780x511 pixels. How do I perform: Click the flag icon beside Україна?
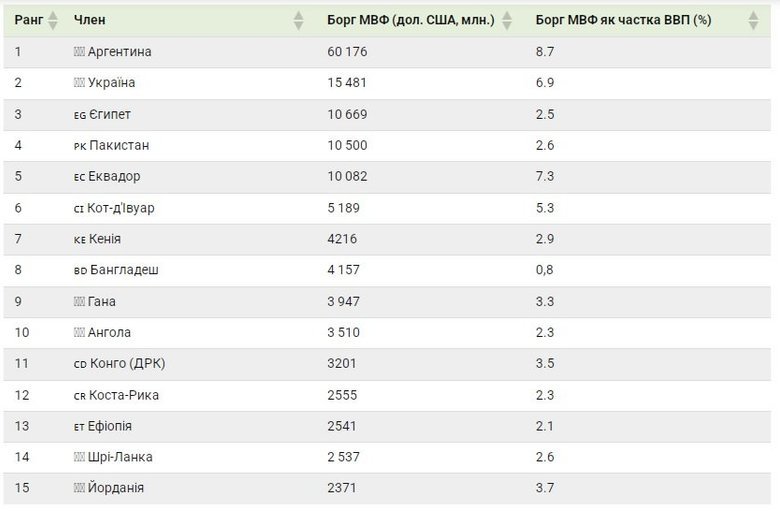(x=79, y=83)
